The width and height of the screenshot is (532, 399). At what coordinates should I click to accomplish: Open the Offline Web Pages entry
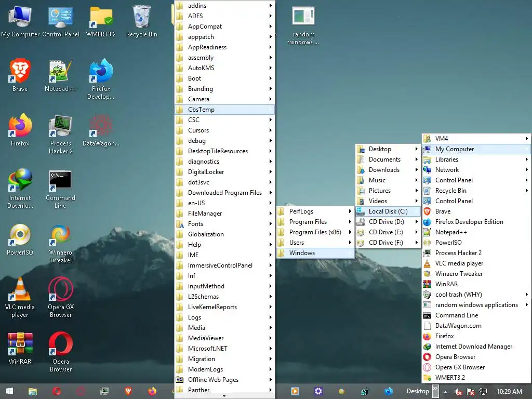coord(224,380)
